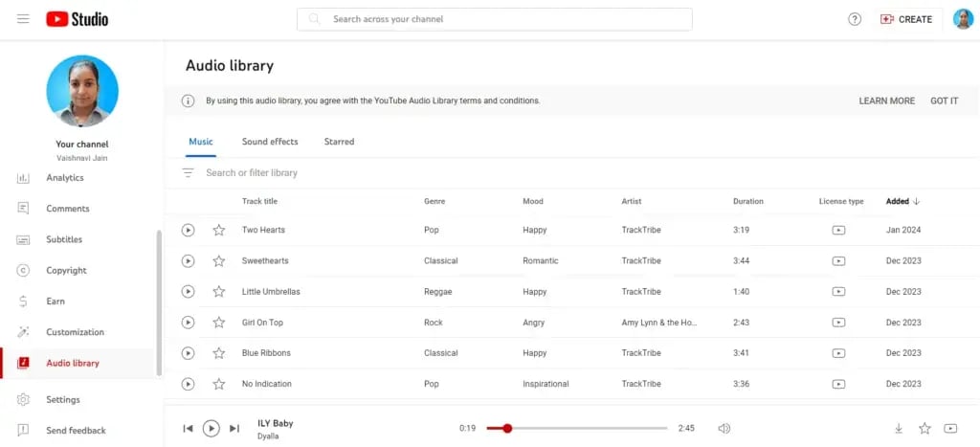Go to the previous track
This screenshot has height=447, width=980.
(x=189, y=429)
